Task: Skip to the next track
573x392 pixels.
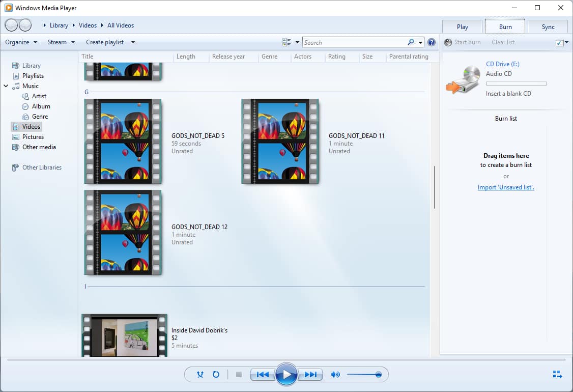Action: coord(311,374)
